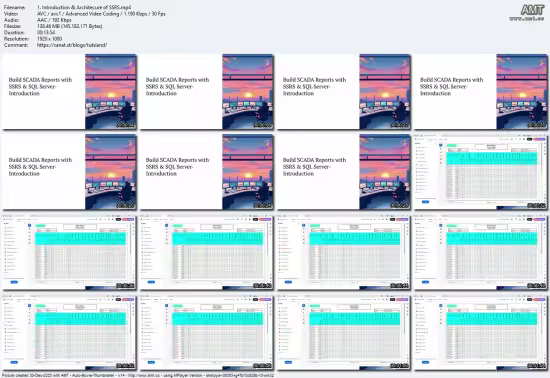Open first report thumbnail in third row
Screen dimensions: 550x378
[69, 252]
